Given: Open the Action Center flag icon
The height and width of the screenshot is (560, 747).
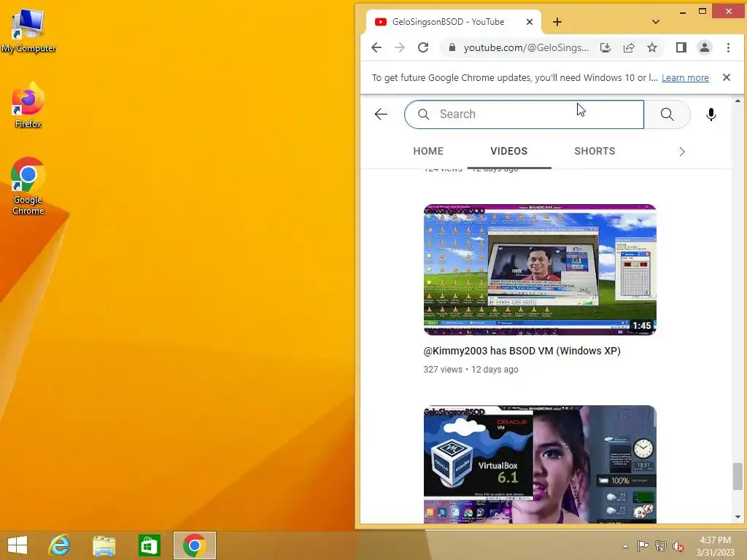Looking at the screenshot, I should point(643,546).
